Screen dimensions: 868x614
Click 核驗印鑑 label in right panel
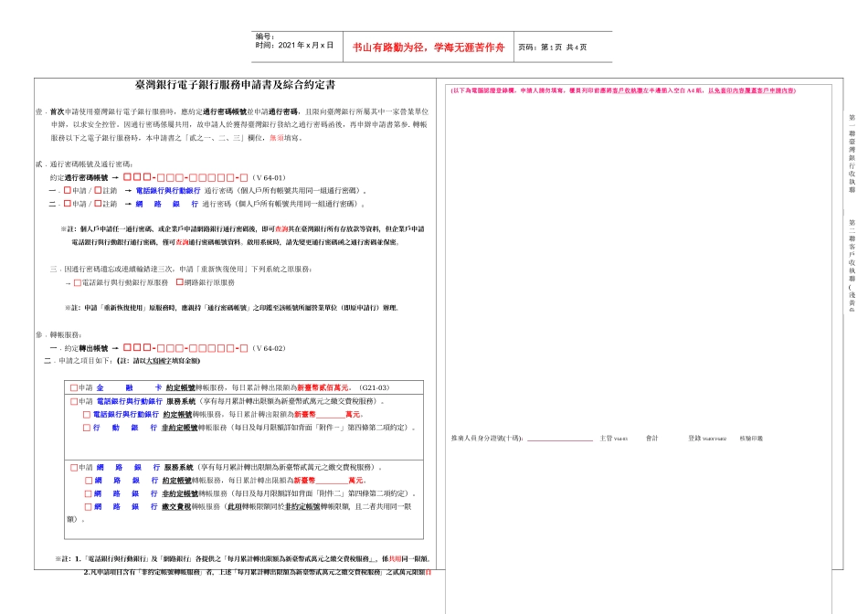pyautogui.click(x=751, y=439)
